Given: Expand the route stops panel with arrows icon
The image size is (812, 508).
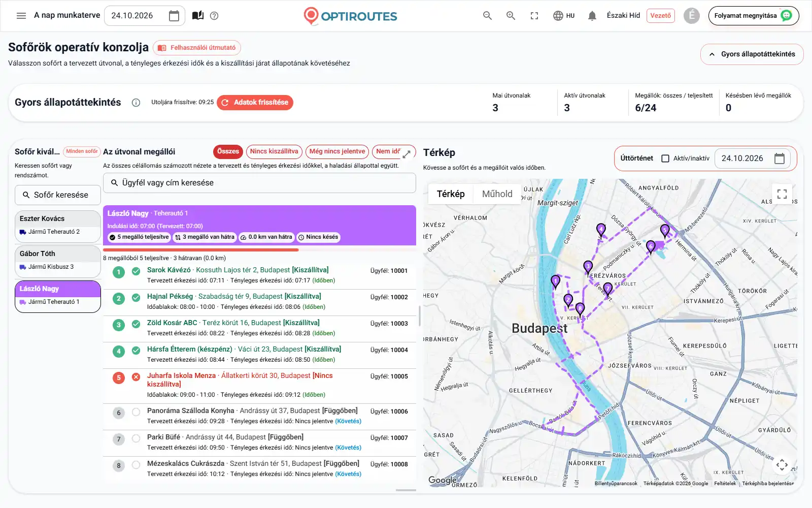Looking at the screenshot, I should click(407, 153).
